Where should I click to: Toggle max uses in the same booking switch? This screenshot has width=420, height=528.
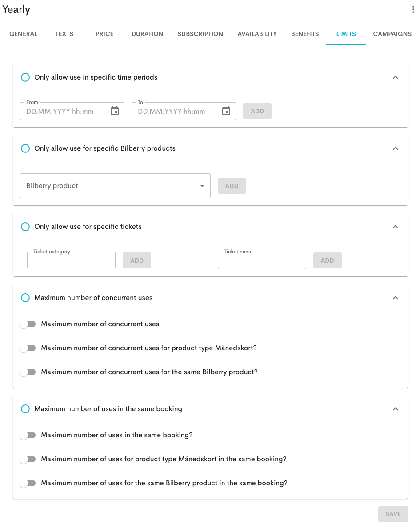pyautogui.click(x=28, y=435)
